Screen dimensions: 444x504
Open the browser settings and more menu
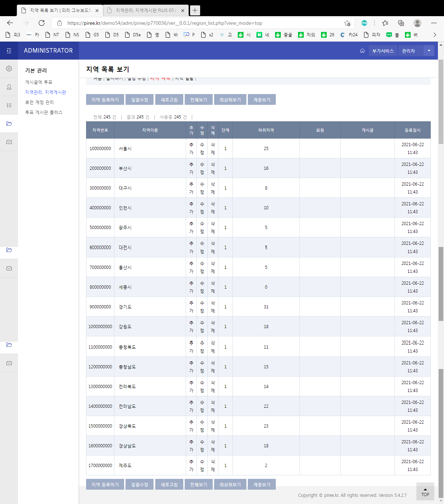(434, 23)
